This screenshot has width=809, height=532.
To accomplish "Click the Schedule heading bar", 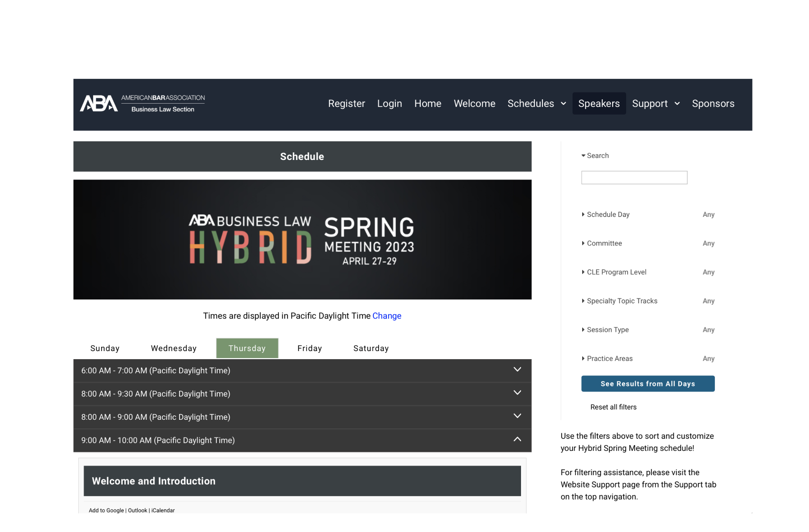I will click(x=302, y=157).
